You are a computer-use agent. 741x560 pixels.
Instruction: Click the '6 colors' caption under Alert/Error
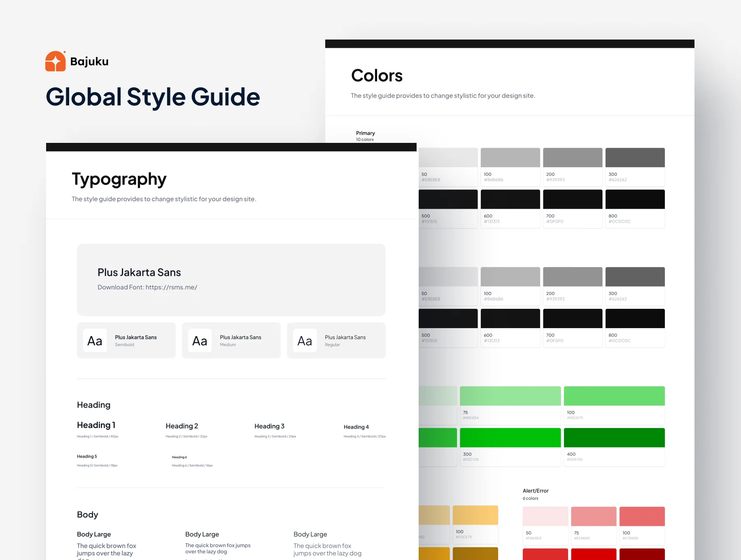click(x=530, y=498)
